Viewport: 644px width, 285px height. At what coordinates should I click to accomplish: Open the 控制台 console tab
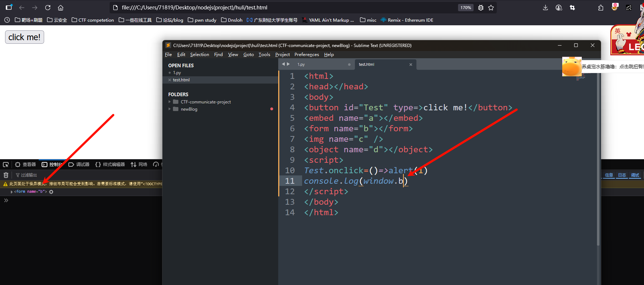click(52, 165)
